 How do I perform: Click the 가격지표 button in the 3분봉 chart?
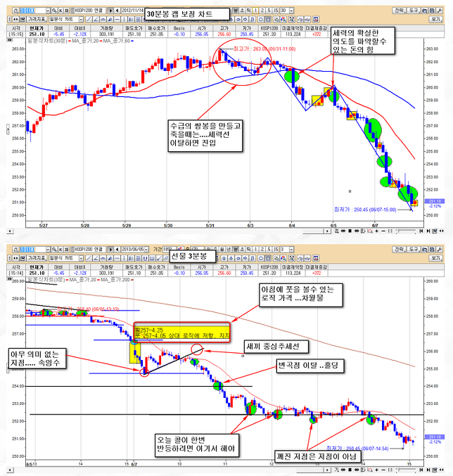click(37, 258)
